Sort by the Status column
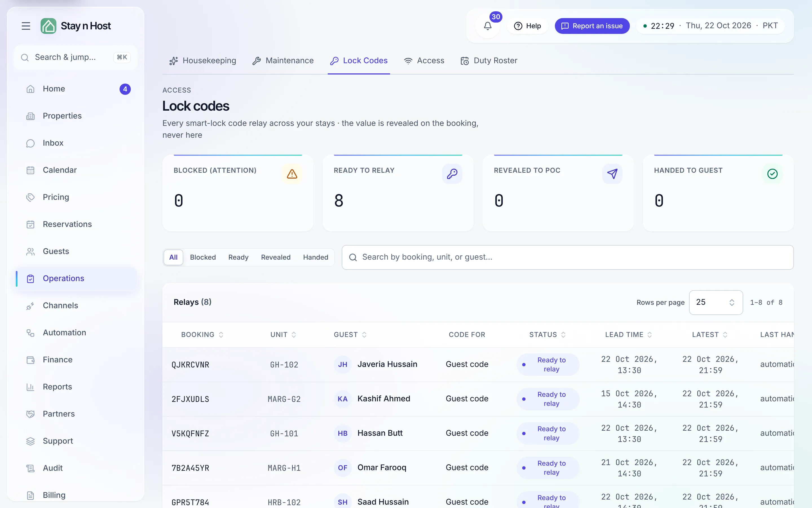Screen dimensions: 812x508 (x=547, y=335)
